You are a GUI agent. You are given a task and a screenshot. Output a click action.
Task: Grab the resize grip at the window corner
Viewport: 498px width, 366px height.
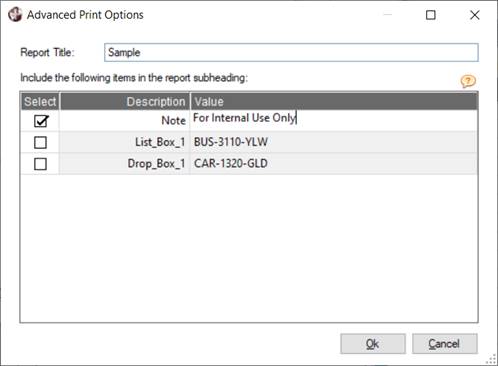[491, 359]
